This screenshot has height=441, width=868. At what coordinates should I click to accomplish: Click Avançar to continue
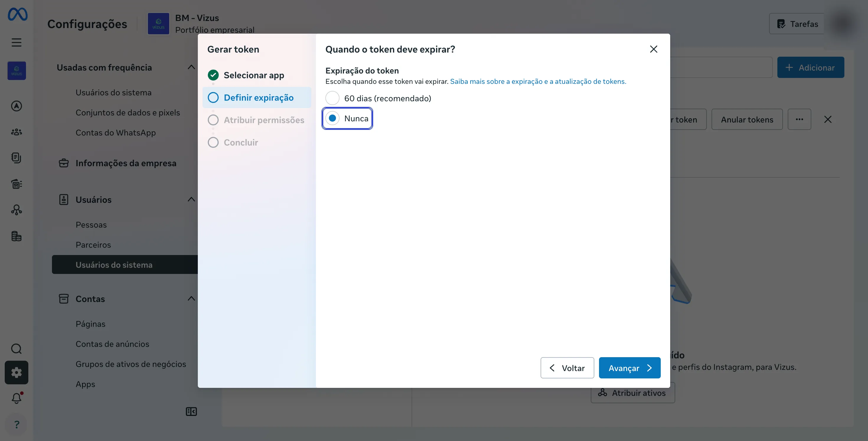[x=629, y=368]
